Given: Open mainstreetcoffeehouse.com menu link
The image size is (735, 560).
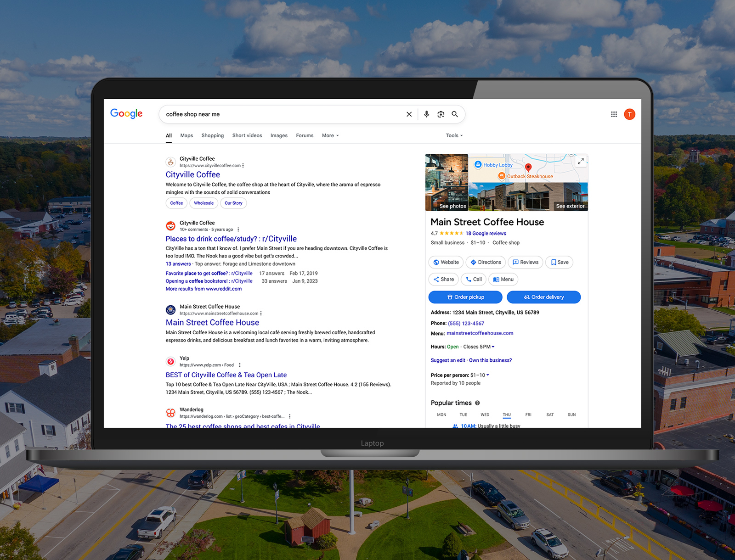Looking at the screenshot, I should click(x=480, y=334).
